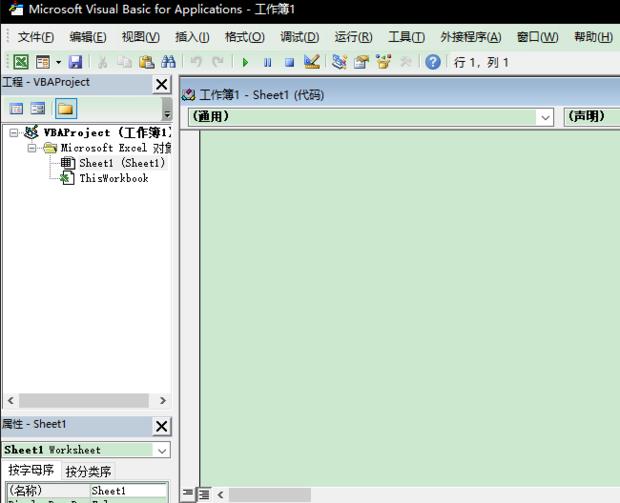Toggle Design Mode icon in toolbar
This screenshot has width=620, height=503.
[x=311, y=62]
